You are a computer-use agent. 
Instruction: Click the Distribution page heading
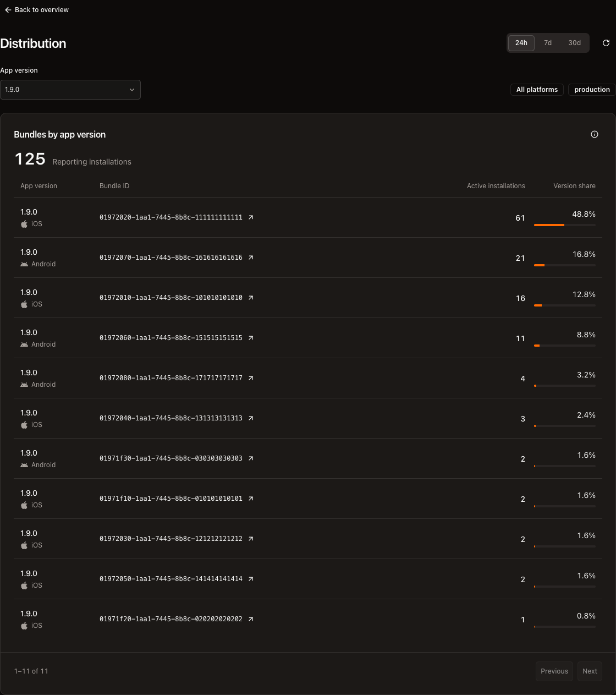pos(33,43)
